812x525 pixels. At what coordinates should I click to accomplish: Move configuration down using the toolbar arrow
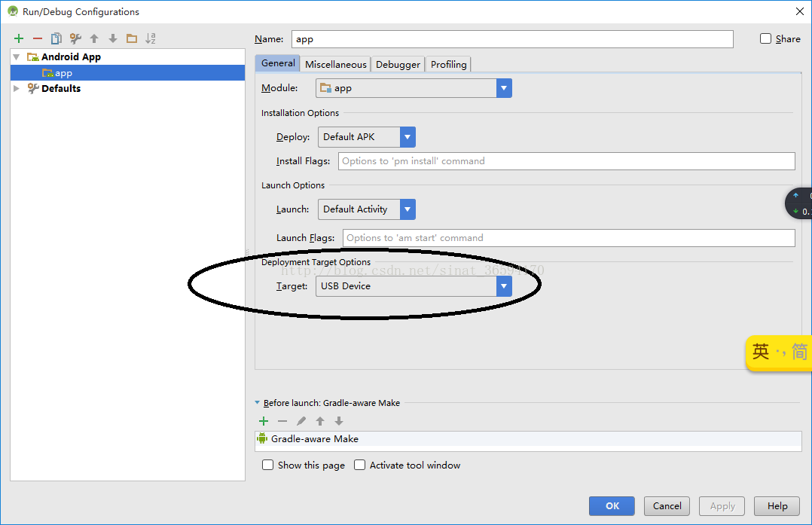113,38
